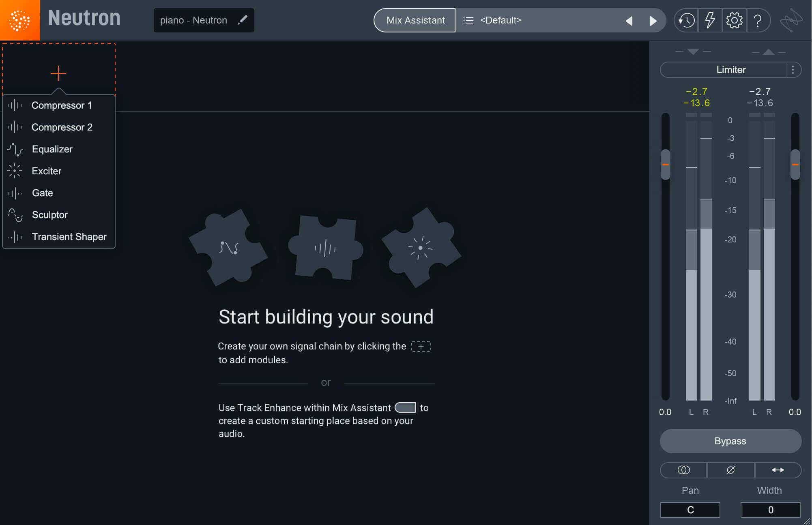Click the Exciter starburst icon
Viewport: 812px width, 525px height.
(x=15, y=171)
